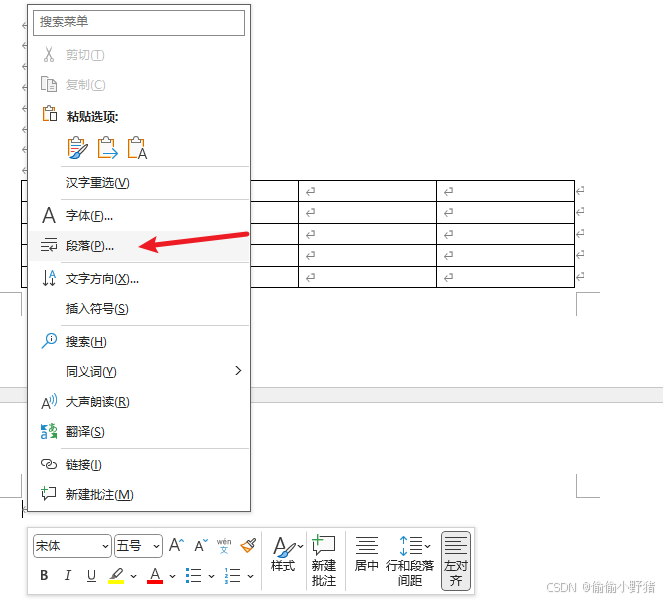Select 搜索(H) search entry
663x601 pixels.
coord(139,342)
